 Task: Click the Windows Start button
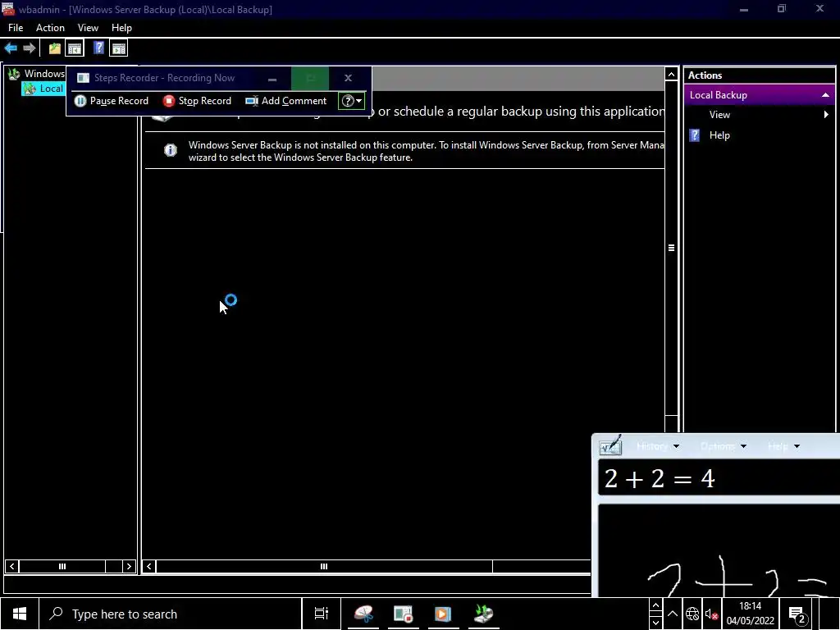click(20, 614)
